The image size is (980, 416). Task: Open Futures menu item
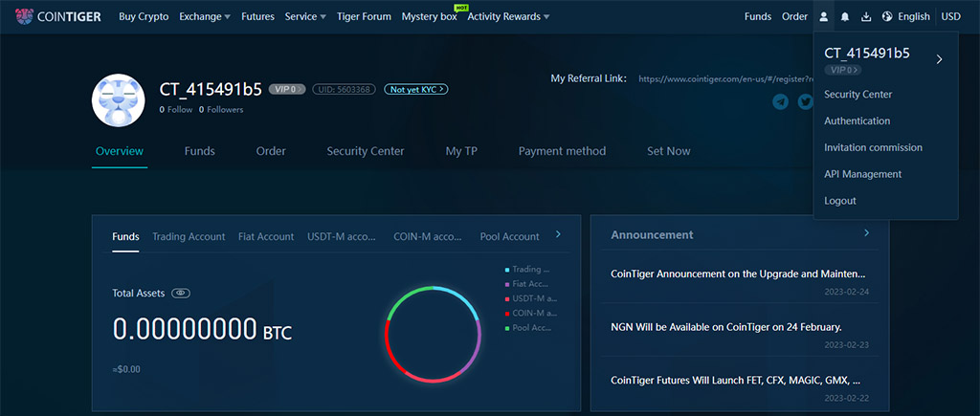pyautogui.click(x=257, y=17)
